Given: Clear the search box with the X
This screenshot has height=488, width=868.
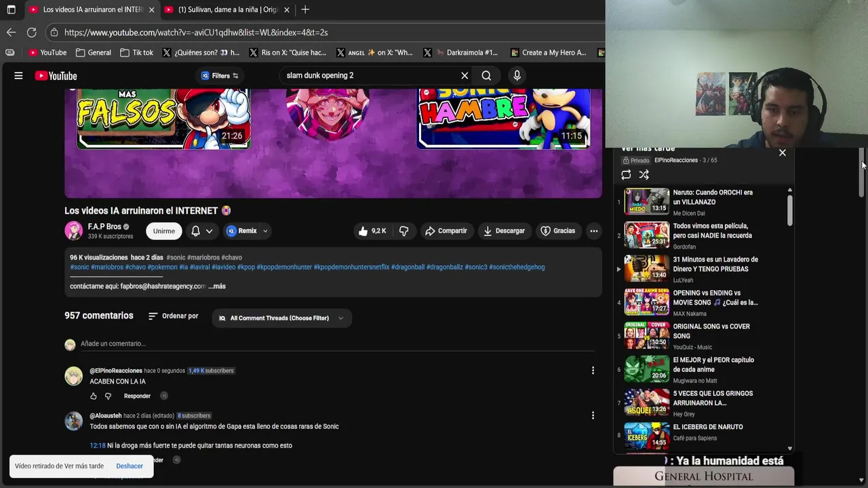Looking at the screenshot, I should point(465,76).
